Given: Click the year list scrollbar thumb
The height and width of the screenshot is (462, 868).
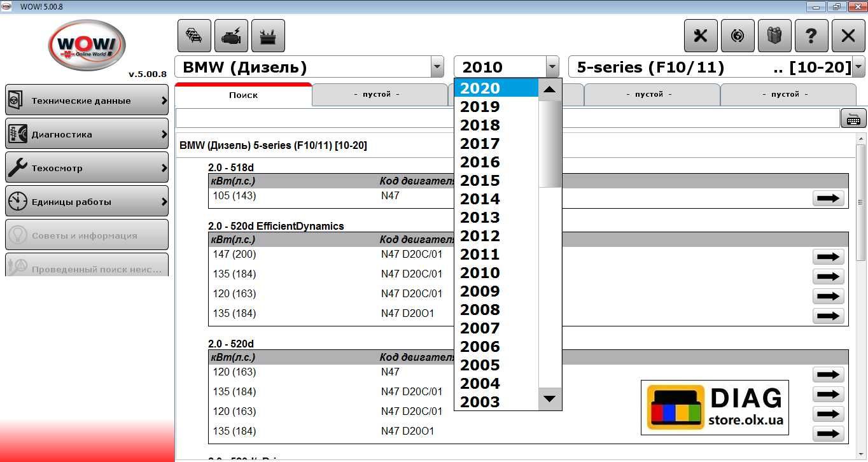Looking at the screenshot, I should (550, 144).
